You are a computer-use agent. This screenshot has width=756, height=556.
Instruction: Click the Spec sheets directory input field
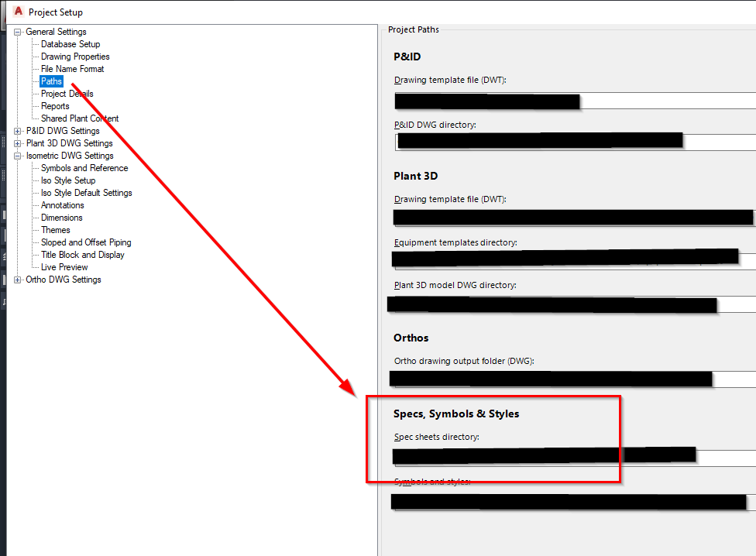pos(542,455)
